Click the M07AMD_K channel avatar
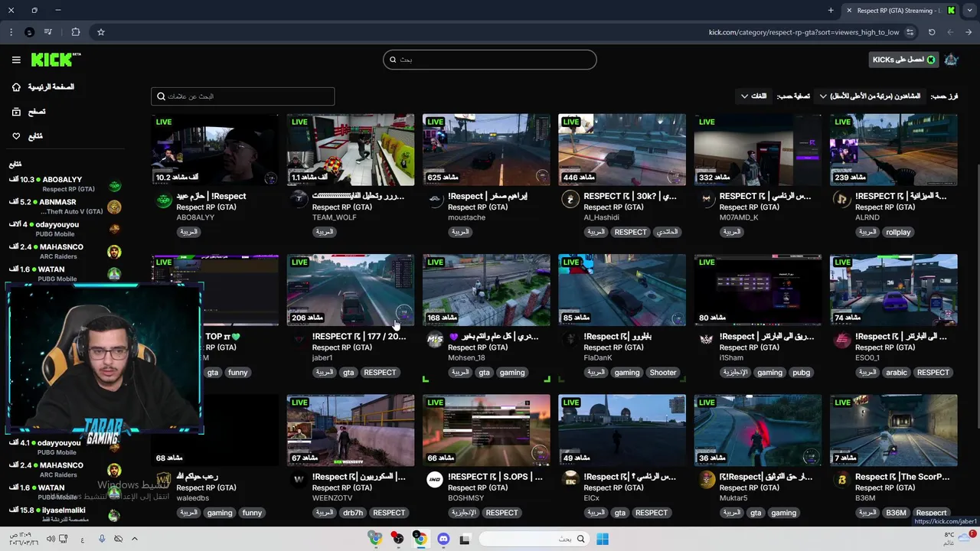This screenshot has width=980, height=551. [x=706, y=201]
